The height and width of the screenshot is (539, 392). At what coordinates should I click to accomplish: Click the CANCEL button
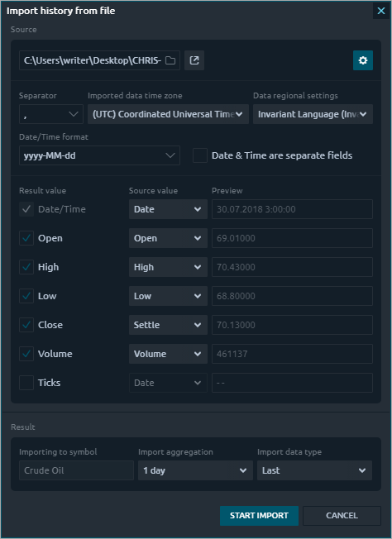(342, 516)
